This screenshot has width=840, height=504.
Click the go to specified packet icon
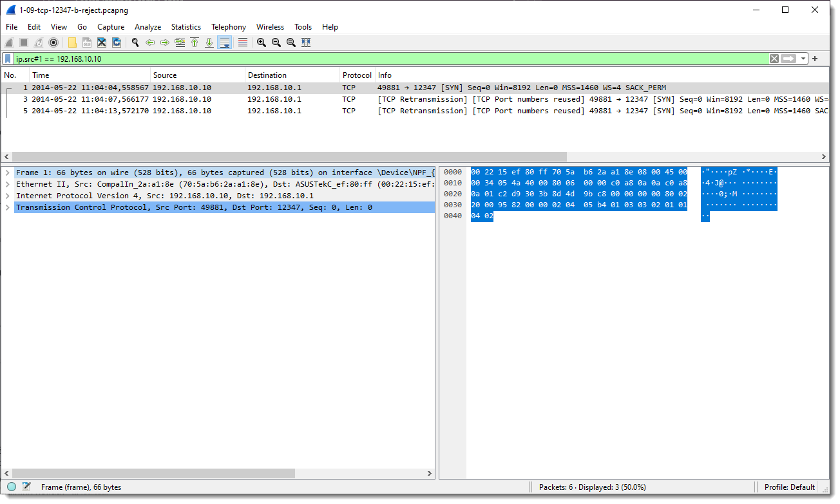(x=180, y=42)
